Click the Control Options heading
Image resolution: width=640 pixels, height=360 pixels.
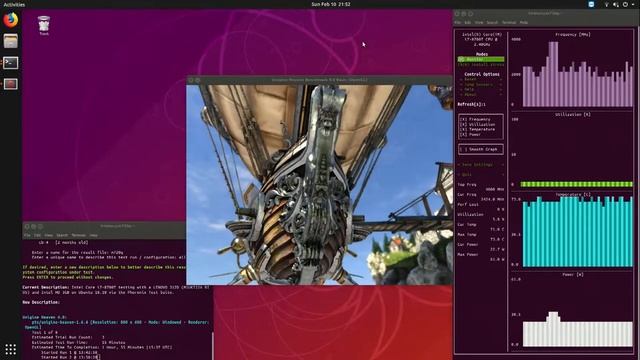482,74
